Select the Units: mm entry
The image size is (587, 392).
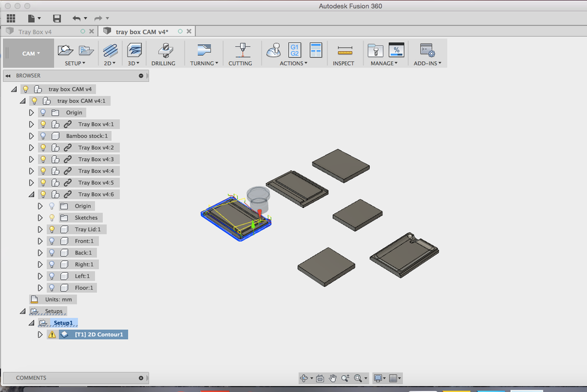pyautogui.click(x=58, y=299)
